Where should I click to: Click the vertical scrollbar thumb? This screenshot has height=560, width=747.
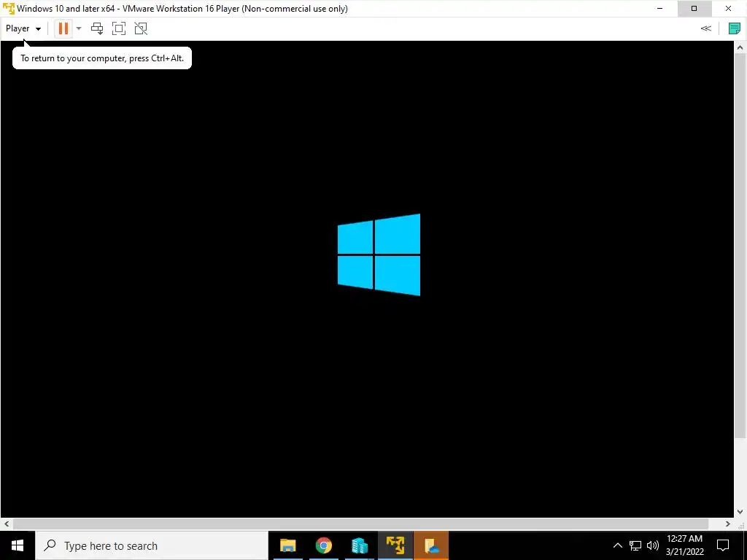point(740,246)
